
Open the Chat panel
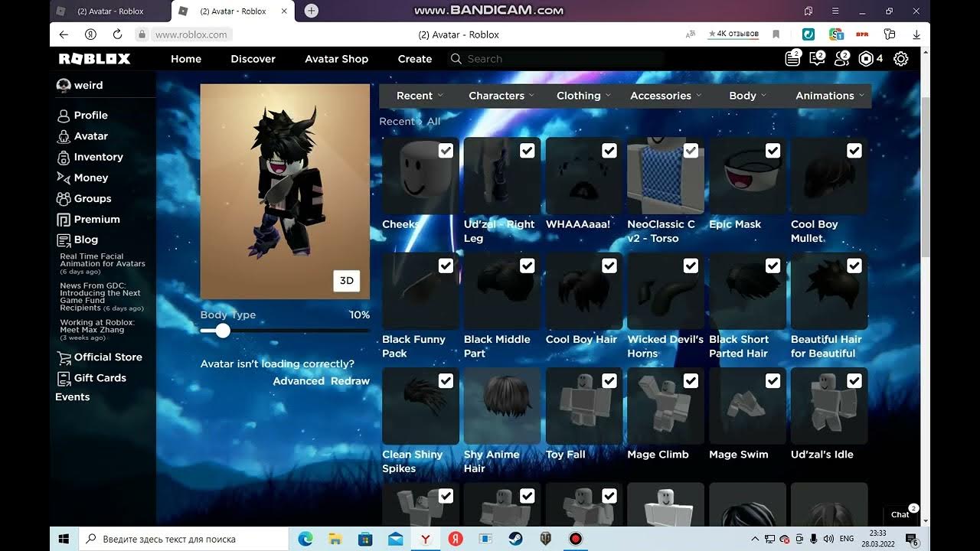tap(900, 514)
